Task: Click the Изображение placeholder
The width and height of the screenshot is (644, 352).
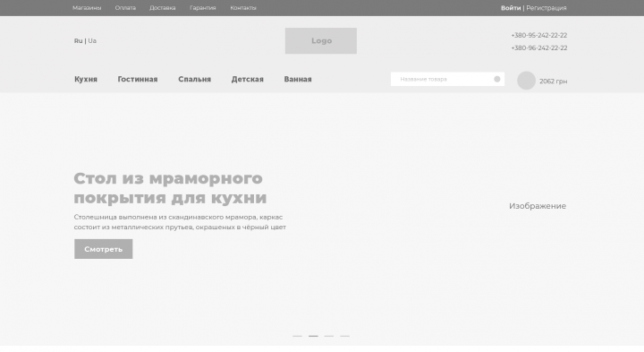Action: point(538,206)
